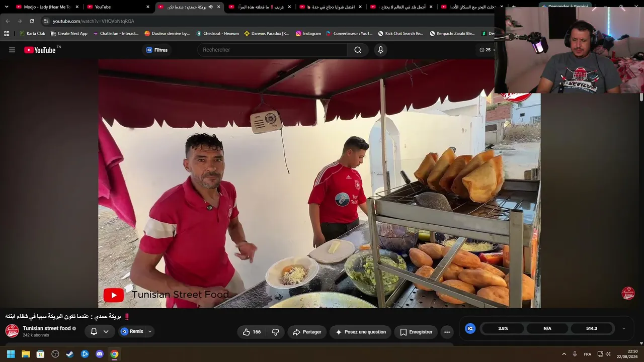Viewport: 644px width, 362px height.
Task: Close the Modjo - Lady tab
Action: point(77,7)
